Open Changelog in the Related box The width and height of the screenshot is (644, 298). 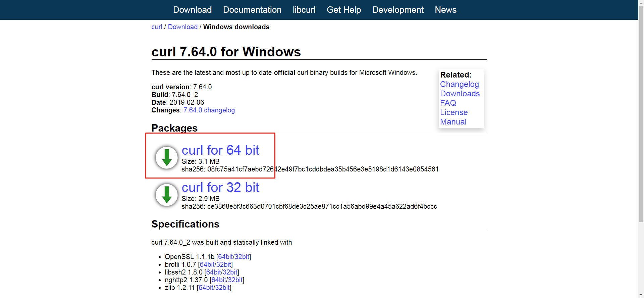coord(459,84)
